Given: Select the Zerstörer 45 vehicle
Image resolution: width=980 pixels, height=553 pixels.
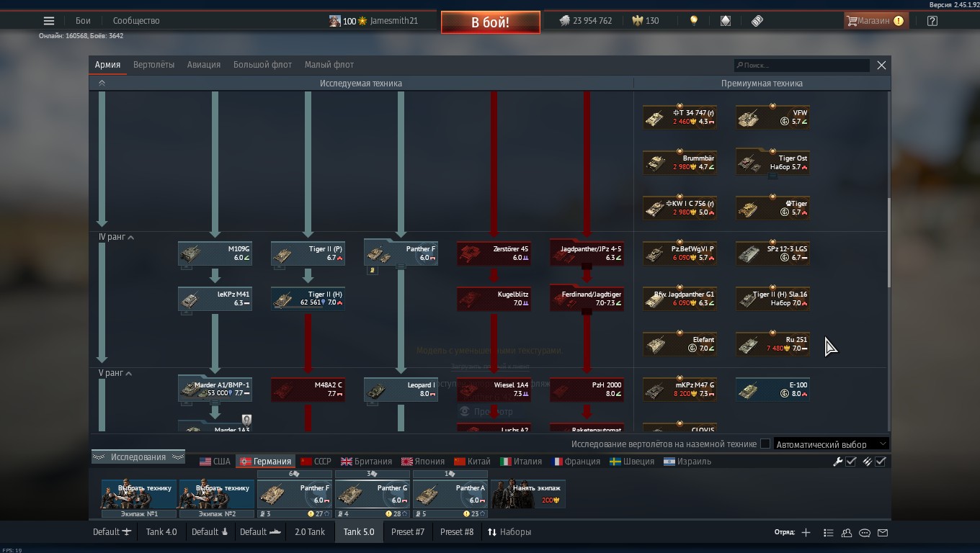Looking at the screenshot, I should click(494, 253).
